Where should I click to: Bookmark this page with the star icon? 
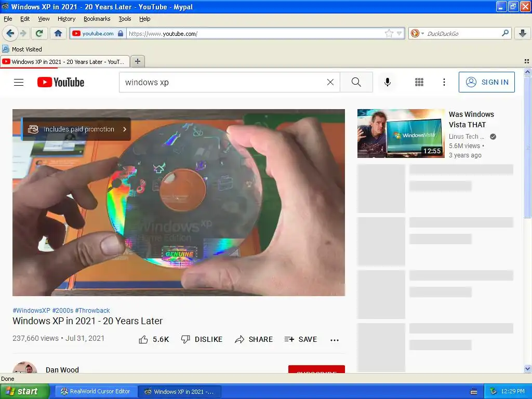click(389, 33)
